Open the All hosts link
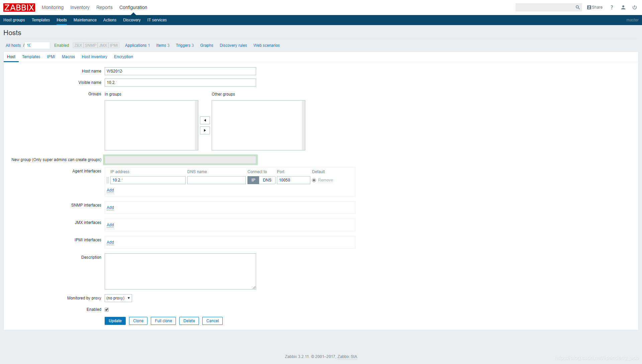Screen dimensions: 642x364 pyautogui.click(x=13, y=45)
